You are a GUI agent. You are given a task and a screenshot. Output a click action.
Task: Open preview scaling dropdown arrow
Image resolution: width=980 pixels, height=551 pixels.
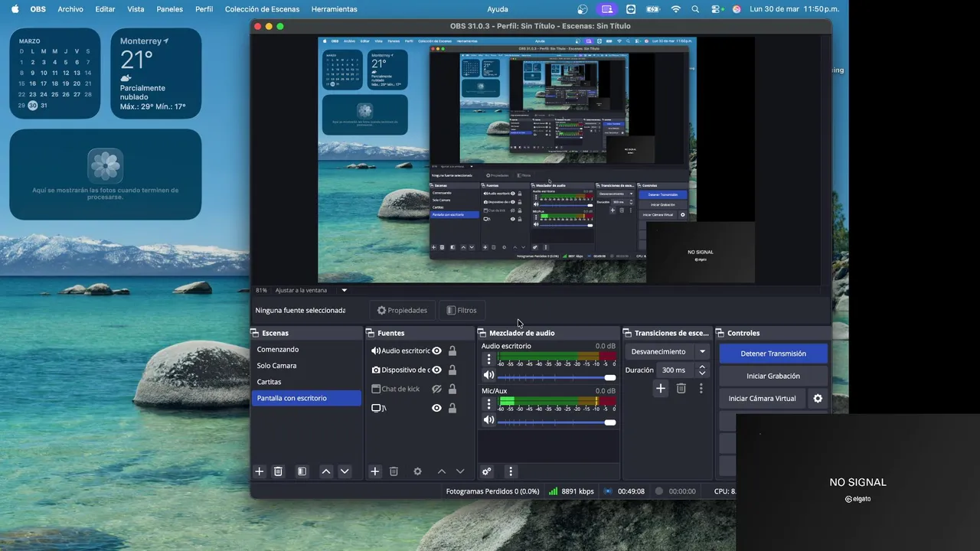coord(344,290)
